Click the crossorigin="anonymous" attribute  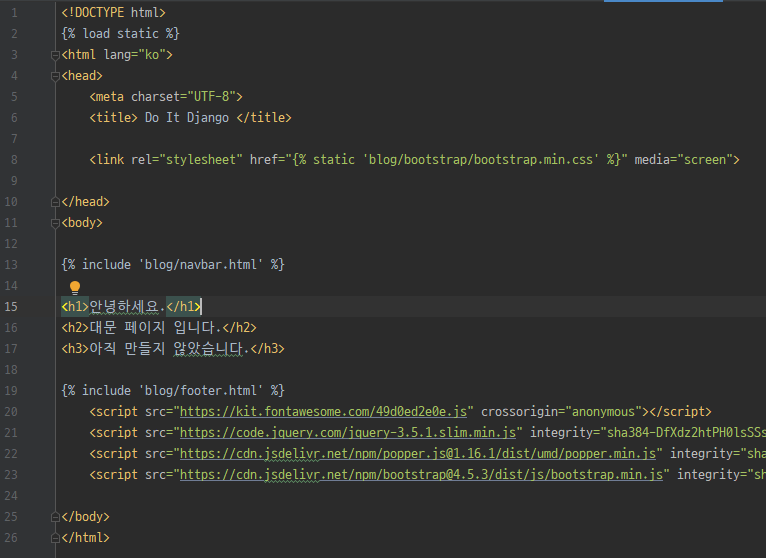click(561, 412)
